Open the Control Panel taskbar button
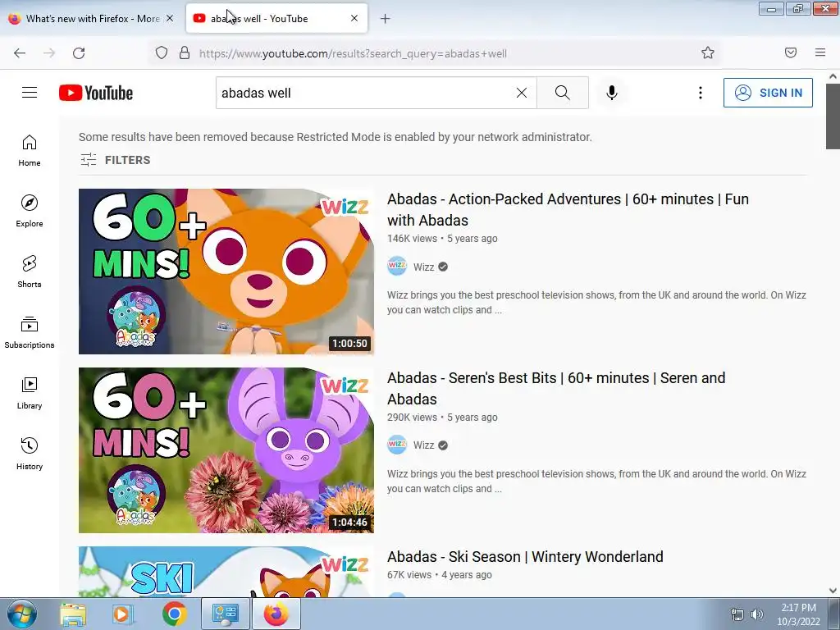The width and height of the screenshot is (840, 630). pyautogui.click(x=226, y=614)
